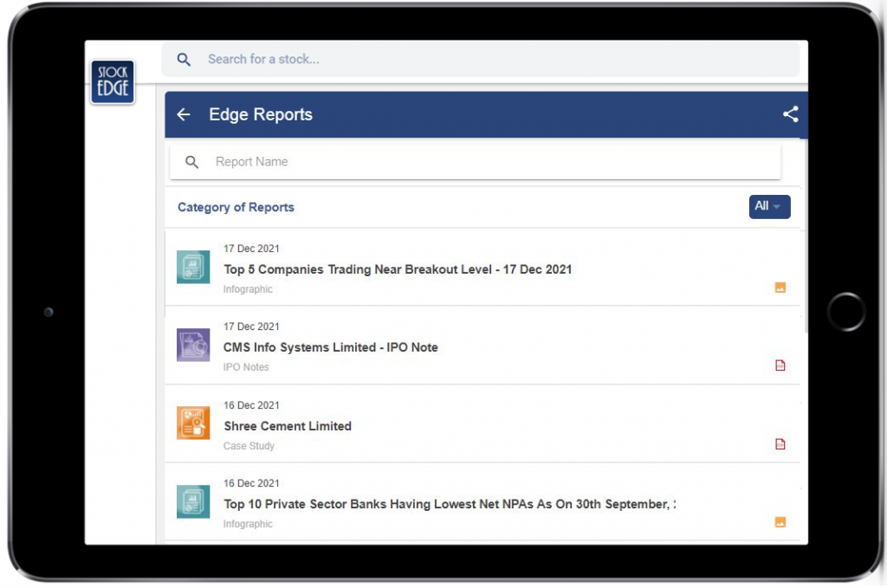
Task: Open the All category dropdown
Action: (x=769, y=206)
